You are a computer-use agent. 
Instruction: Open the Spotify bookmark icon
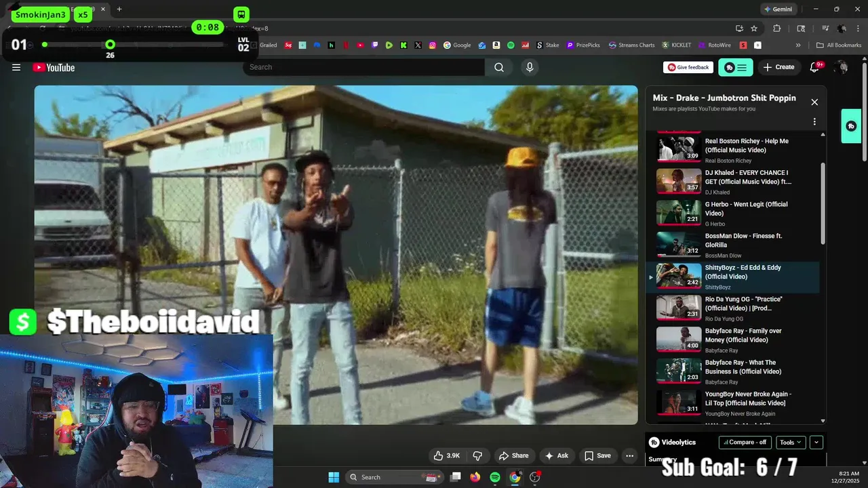tap(511, 45)
